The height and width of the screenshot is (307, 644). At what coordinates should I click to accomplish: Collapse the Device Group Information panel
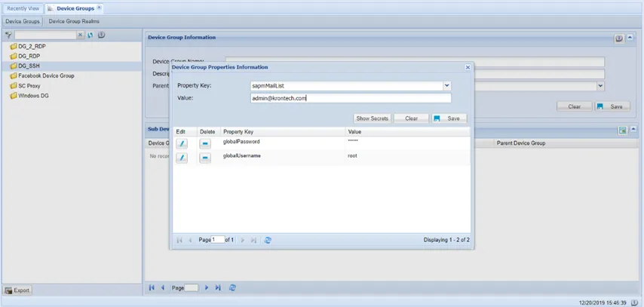630,38
